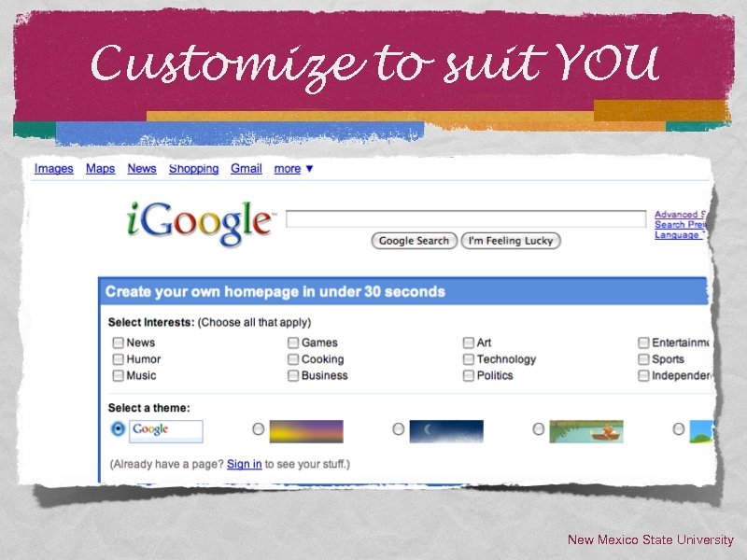Select the fox in boat theme radio button
Screen dimensions: 747x560
coord(539,429)
